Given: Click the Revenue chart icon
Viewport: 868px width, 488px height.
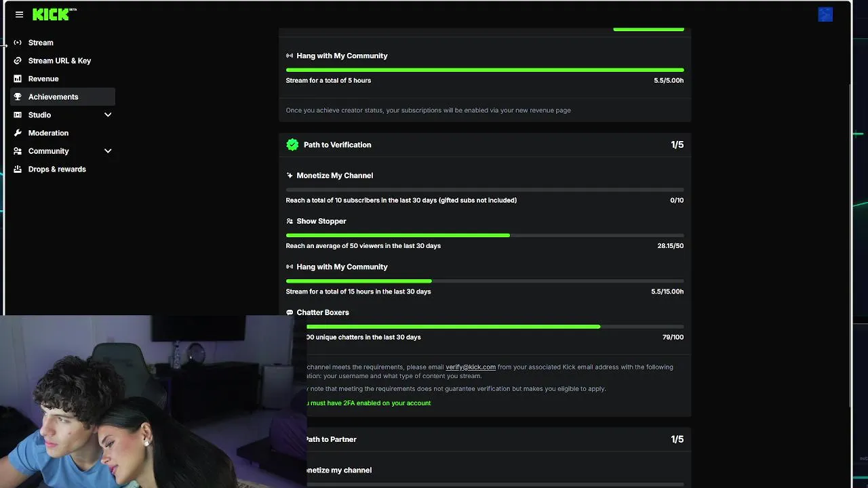Looking at the screenshot, I should (18, 79).
